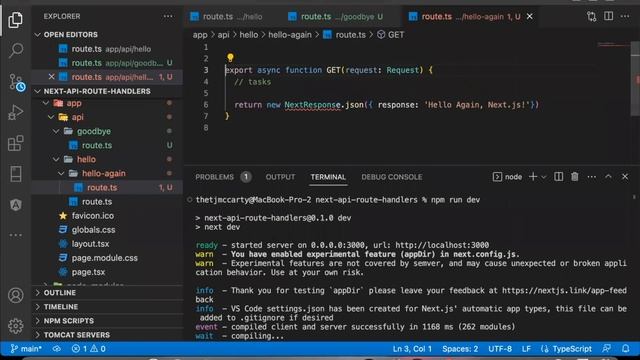
Task: Open the Search view in activity bar
Action: 16,50
